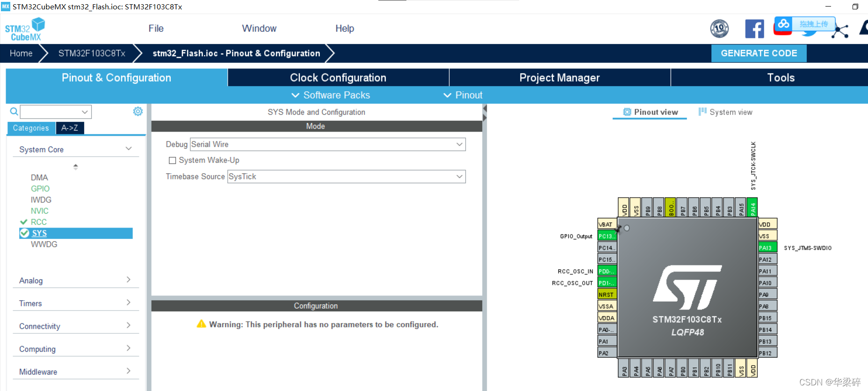Click the magnifier search icon in categories panel

[14, 111]
